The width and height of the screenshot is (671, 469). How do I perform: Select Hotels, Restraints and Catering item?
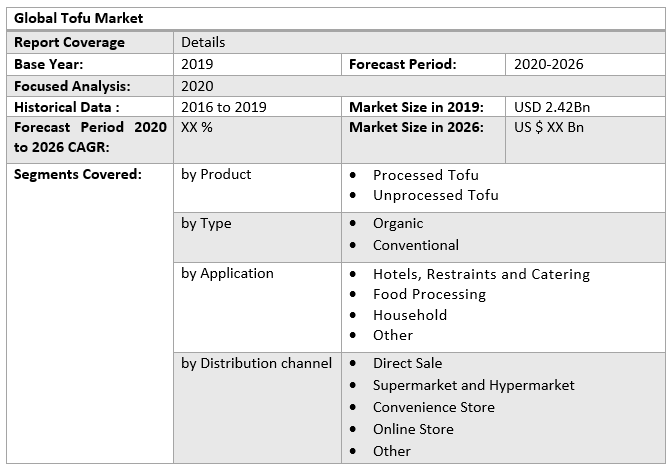point(481,274)
